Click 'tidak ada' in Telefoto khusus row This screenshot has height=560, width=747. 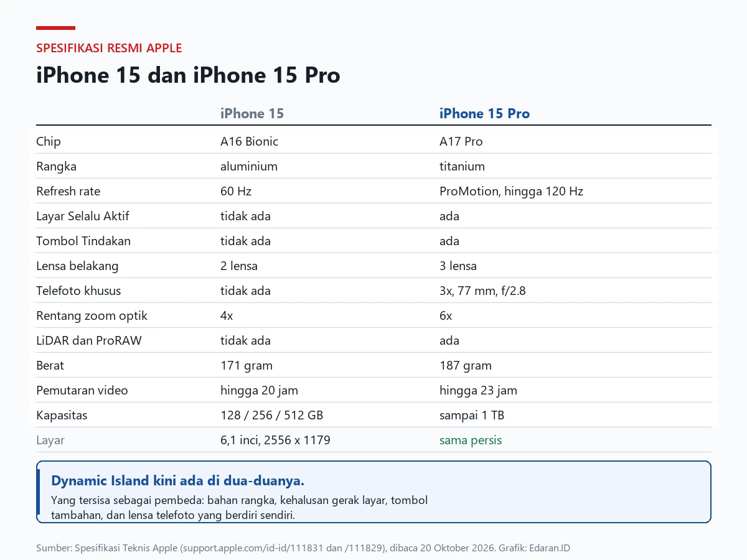coord(245,291)
